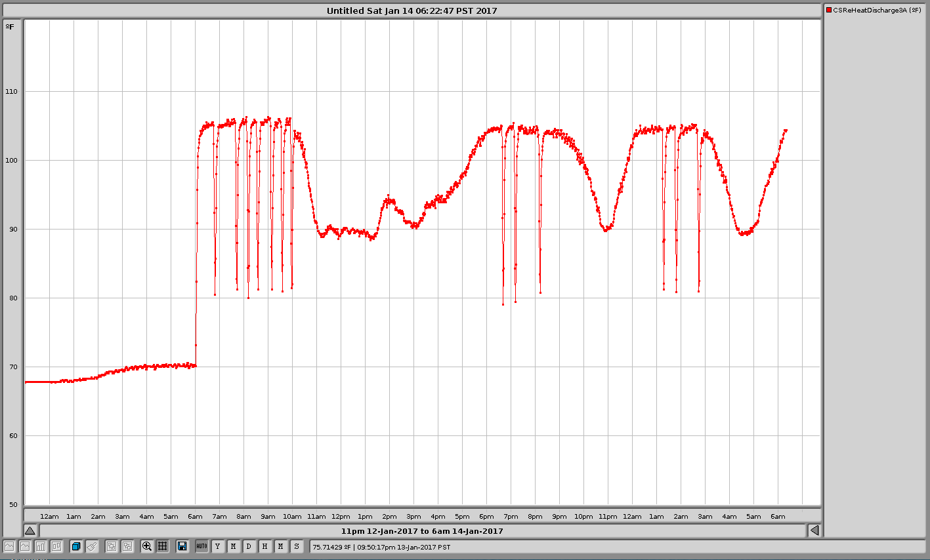Click the '11pm 12-Jan-2017 to 6am 14-Jan-2017' range bar
930x560 pixels.
(422, 531)
